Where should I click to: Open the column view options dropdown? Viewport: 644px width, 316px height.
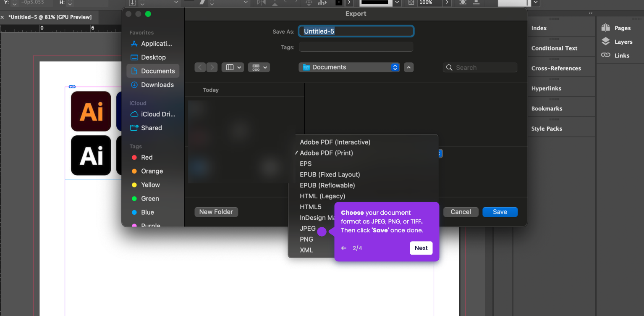pos(233,67)
